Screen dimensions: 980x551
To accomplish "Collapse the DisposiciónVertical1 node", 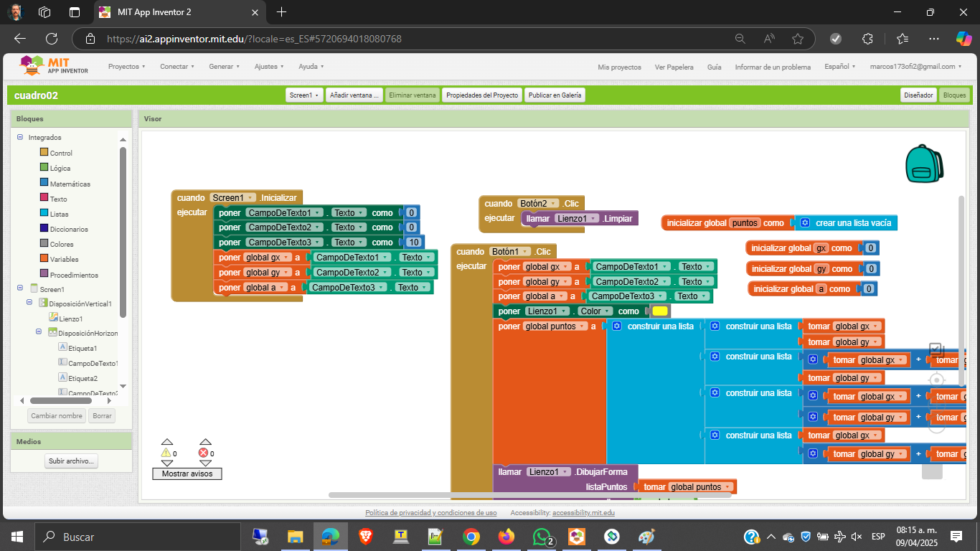I will (x=29, y=303).
